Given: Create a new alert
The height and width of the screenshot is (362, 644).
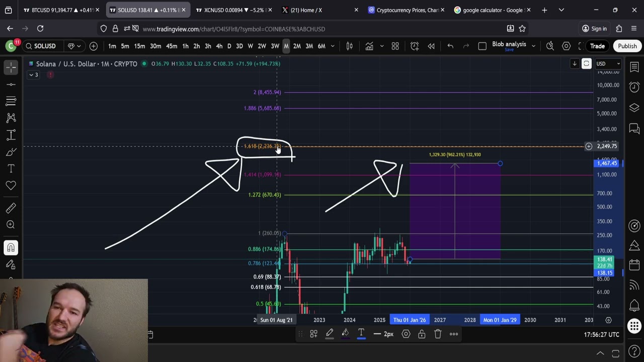Looking at the screenshot, I should (415, 46).
